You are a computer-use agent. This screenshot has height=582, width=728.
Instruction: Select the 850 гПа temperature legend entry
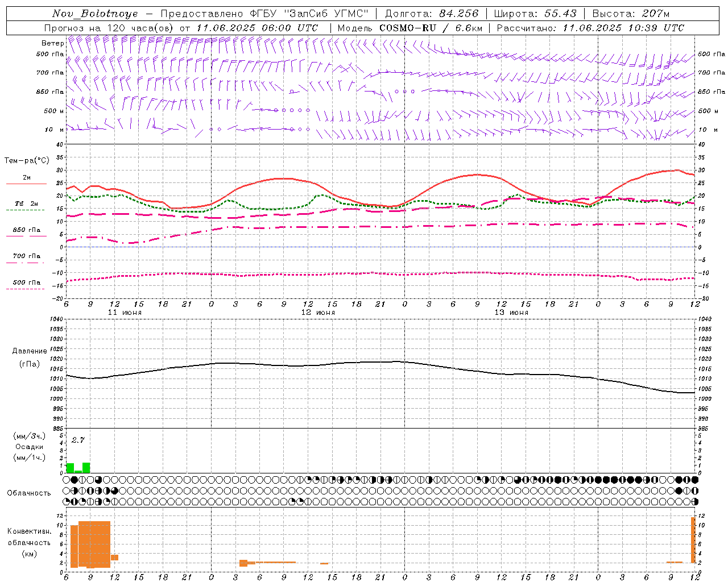point(27,230)
